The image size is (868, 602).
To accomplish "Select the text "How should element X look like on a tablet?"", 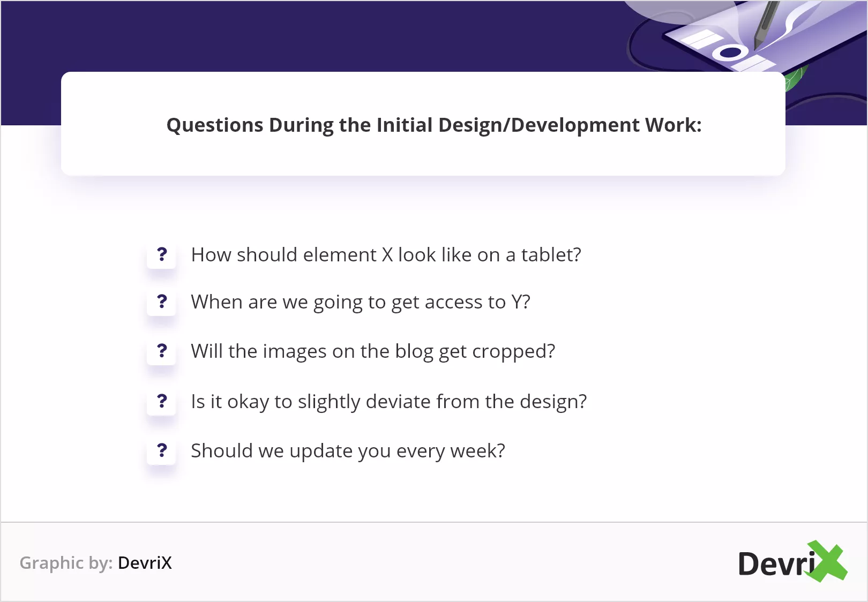I will [x=386, y=255].
